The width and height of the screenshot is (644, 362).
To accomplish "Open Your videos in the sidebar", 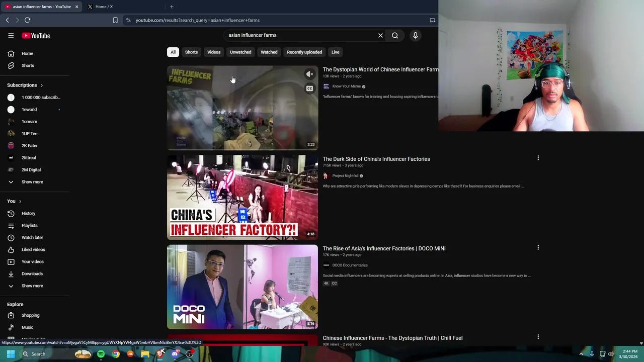I will (x=32, y=261).
